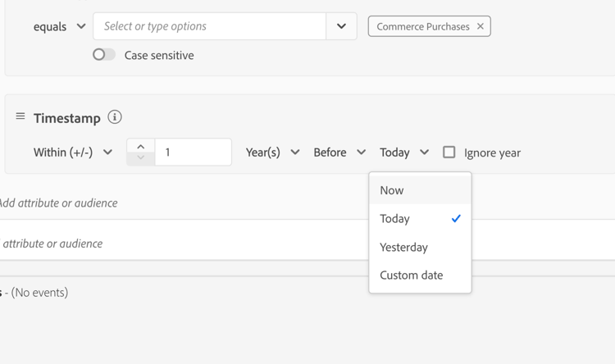Check the Ignore year checkbox
Image resolution: width=615 pixels, height=364 pixels.
(449, 152)
